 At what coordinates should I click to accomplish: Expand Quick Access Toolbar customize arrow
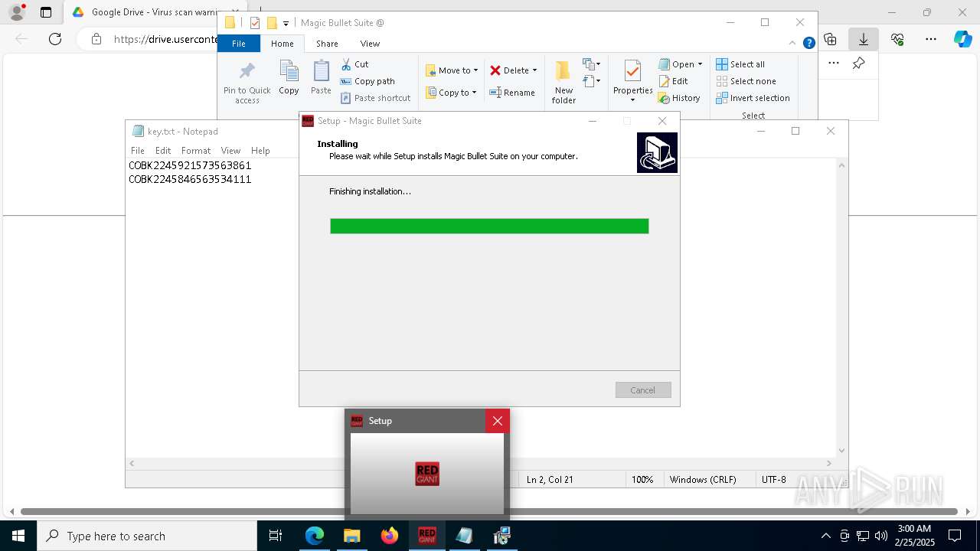pos(286,23)
